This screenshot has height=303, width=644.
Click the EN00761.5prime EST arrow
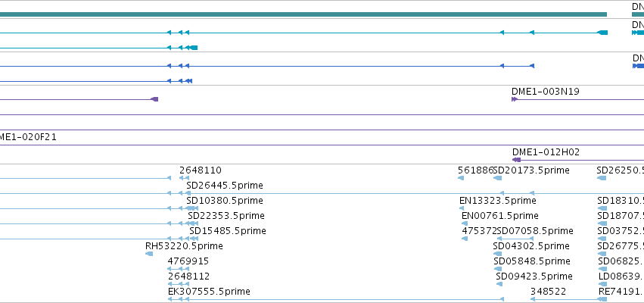click(x=464, y=223)
